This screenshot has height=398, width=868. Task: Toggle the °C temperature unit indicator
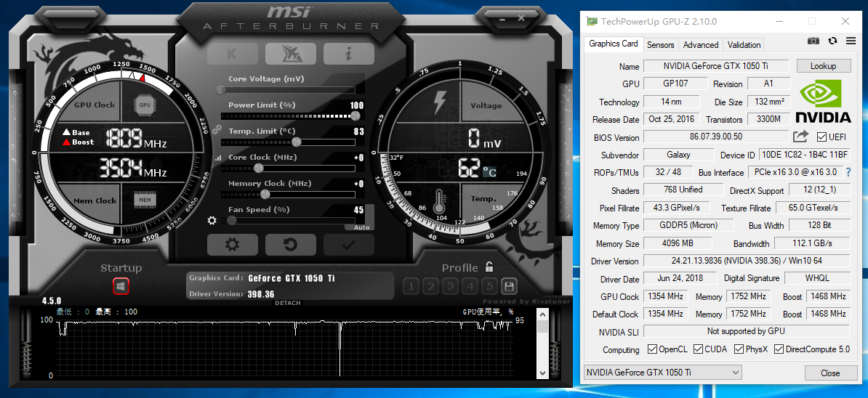(x=489, y=172)
